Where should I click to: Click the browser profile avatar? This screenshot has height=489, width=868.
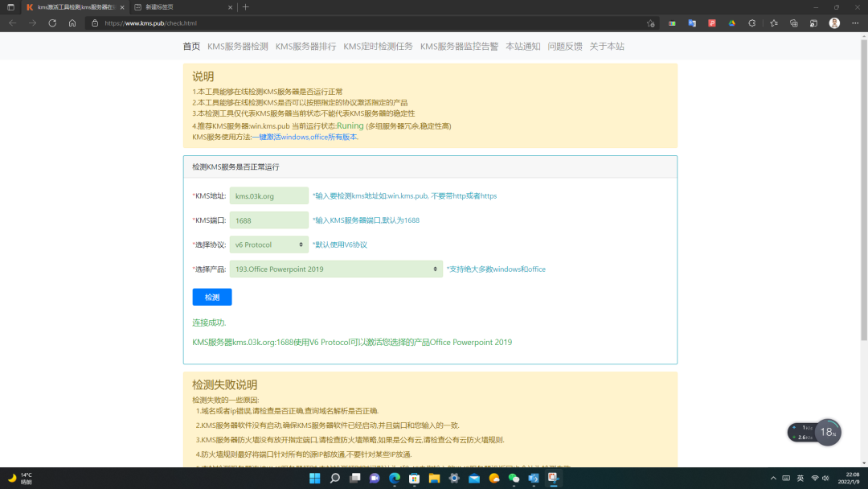click(836, 24)
